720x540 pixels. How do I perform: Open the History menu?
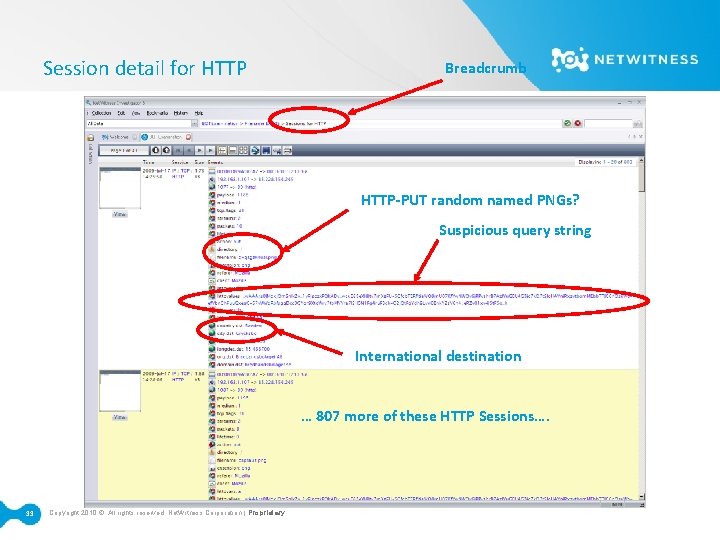pyautogui.click(x=180, y=113)
